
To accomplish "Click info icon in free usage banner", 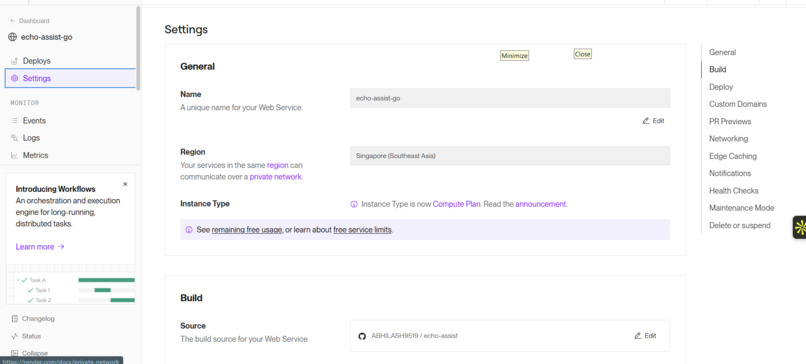I will pyautogui.click(x=189, y=230).
